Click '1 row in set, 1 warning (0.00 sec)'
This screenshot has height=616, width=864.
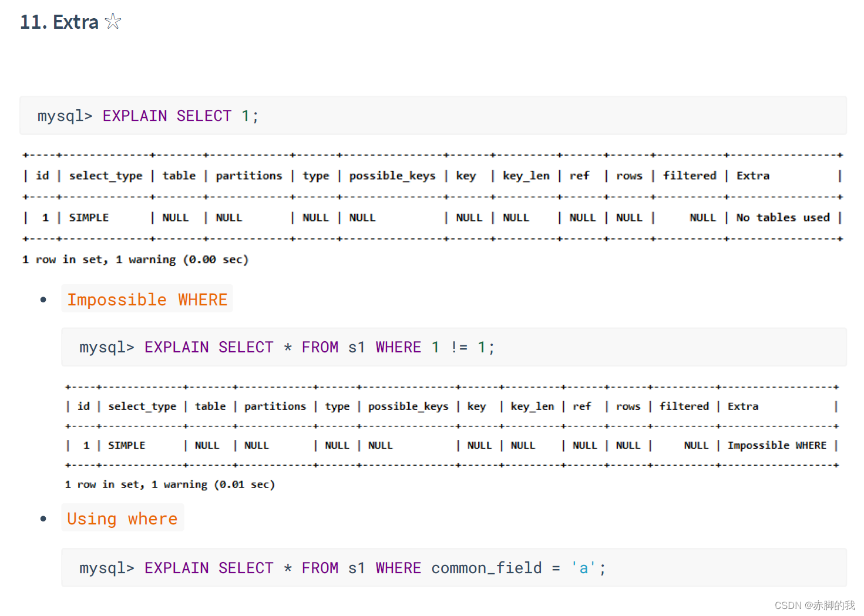[x=135, y=260]
